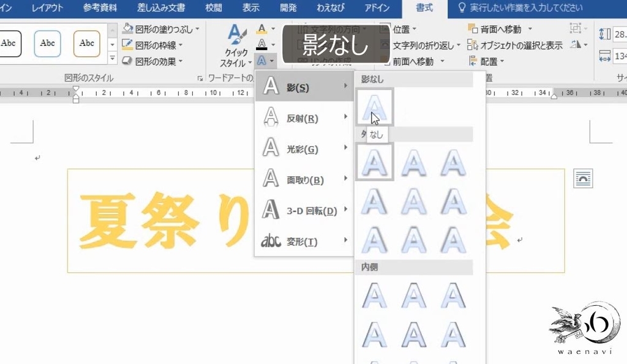The width and height of the screenshot is (627, 364).
Task: Open the 光彩(G) glow submenu
Action: click(304, 148)
